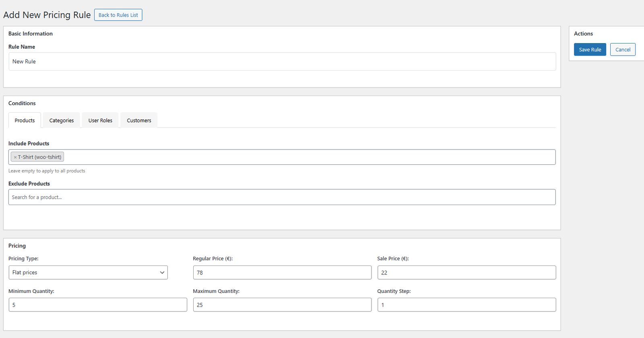
Task: Click the Minimum Quantity label
Action: 31,291
